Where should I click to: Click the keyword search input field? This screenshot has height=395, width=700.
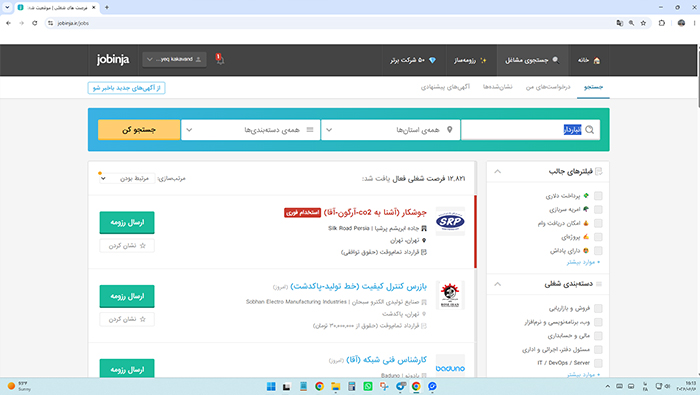pyautogui.click(x=530, y=130)
